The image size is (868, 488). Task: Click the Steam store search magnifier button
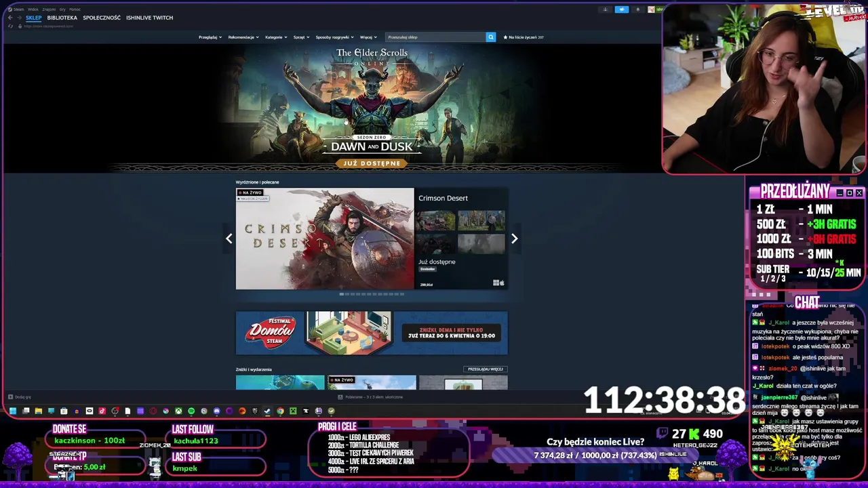click(x=491, y=37)
